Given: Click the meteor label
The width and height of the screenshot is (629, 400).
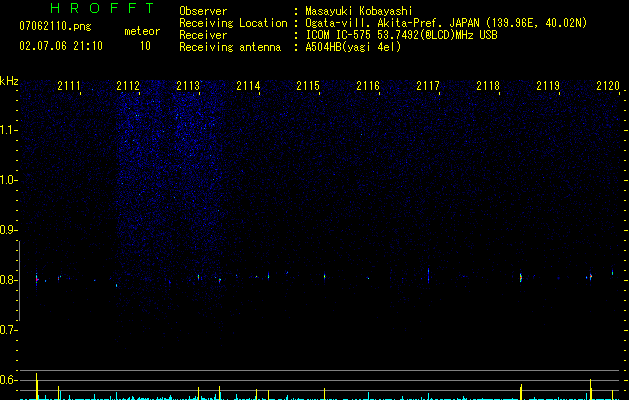Looking at the screenshot, I should 142,31.
